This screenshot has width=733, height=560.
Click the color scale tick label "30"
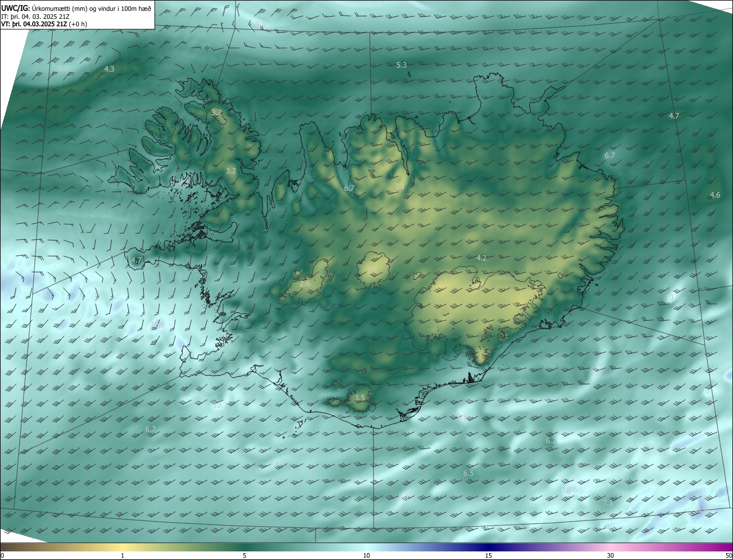coord(610,555)
